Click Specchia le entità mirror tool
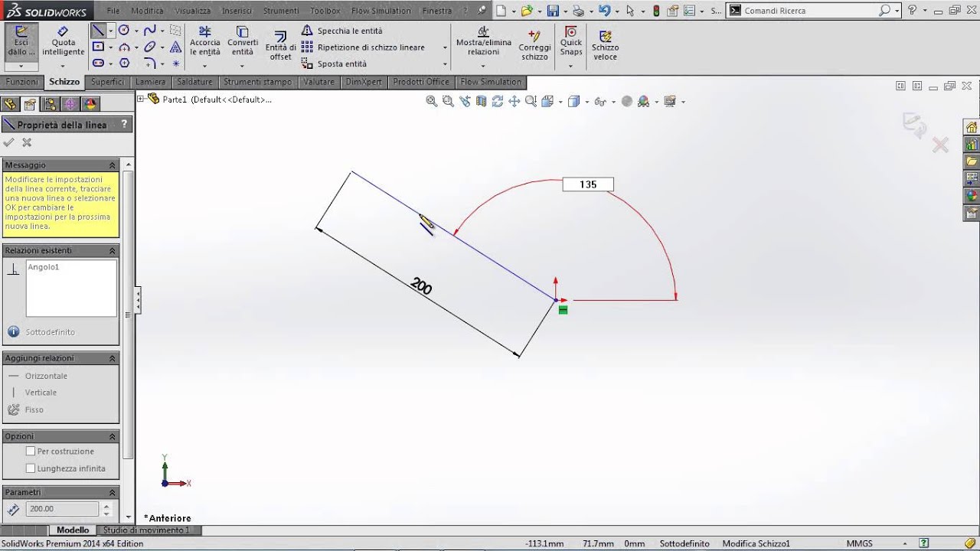Screen dimensions: 980x551 [341, 31]
